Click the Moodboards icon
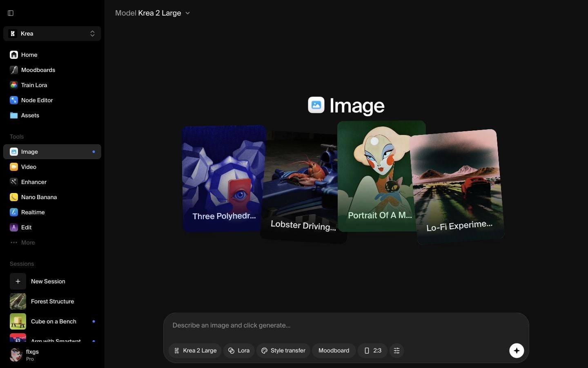 click(x=14, y=70)
